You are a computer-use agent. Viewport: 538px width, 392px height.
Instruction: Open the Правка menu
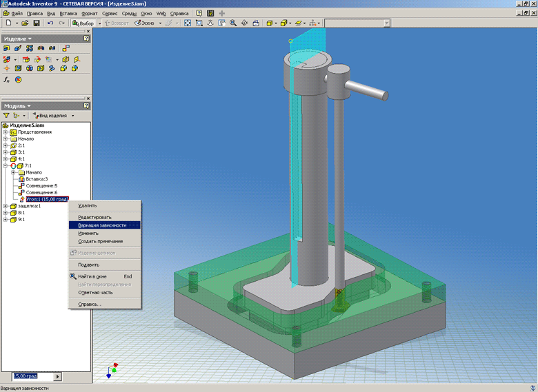click(34, 13)
